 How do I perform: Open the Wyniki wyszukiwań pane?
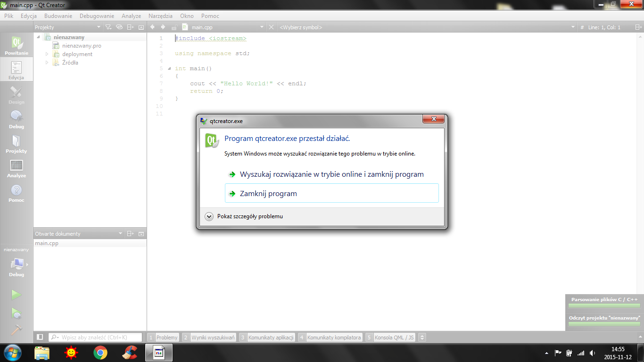pos(209,337)
